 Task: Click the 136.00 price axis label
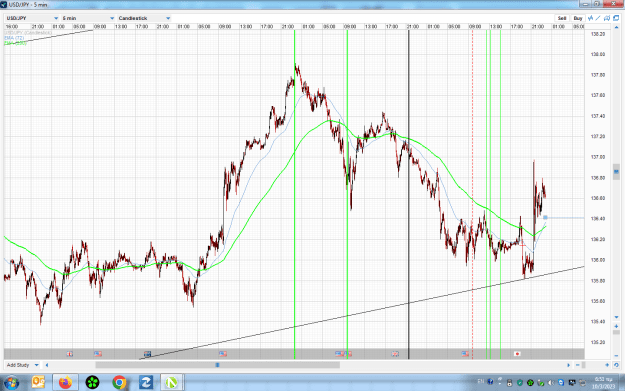597,260
